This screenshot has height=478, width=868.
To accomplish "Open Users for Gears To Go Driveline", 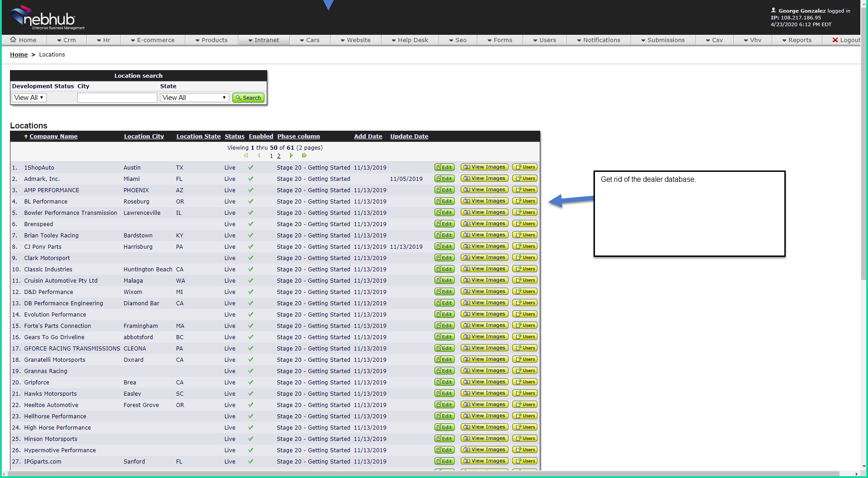I will pyautogui.click(x=525, y=337).
